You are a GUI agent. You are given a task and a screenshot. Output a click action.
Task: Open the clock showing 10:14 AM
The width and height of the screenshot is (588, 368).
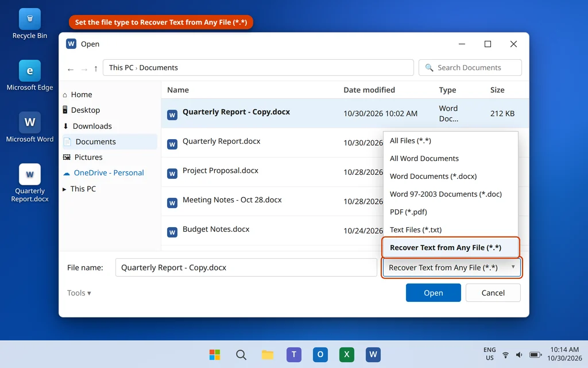pos(564,354)
